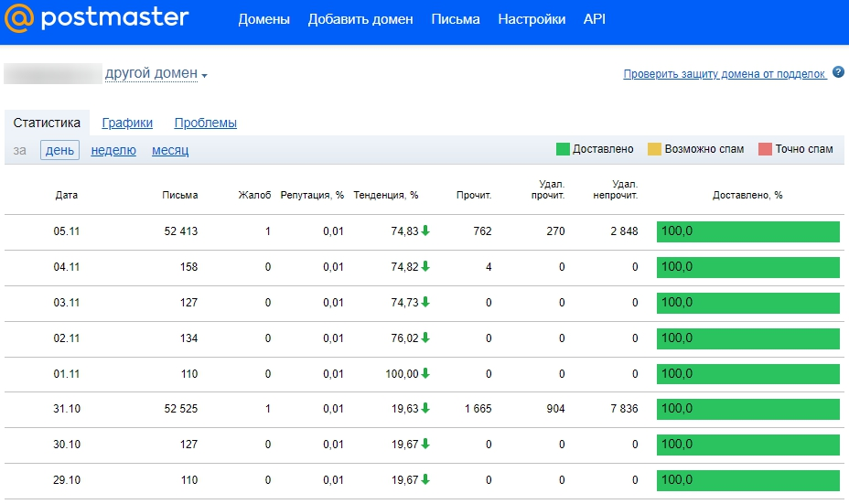Switch period to 'месяц'
This screenshot has width=849, height=504.
(x=170, y=150)
